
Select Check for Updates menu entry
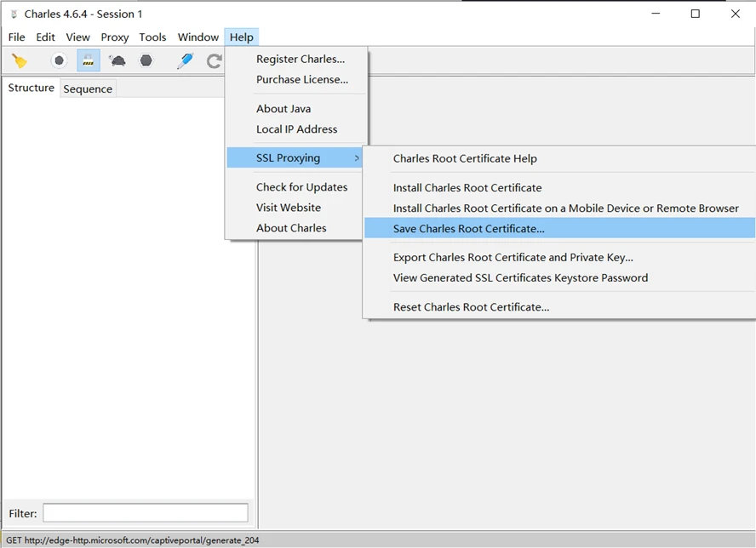coord(302,187)
